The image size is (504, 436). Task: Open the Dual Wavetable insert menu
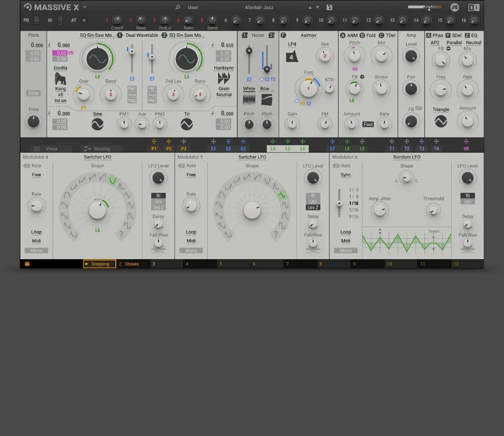pos(142,35)
